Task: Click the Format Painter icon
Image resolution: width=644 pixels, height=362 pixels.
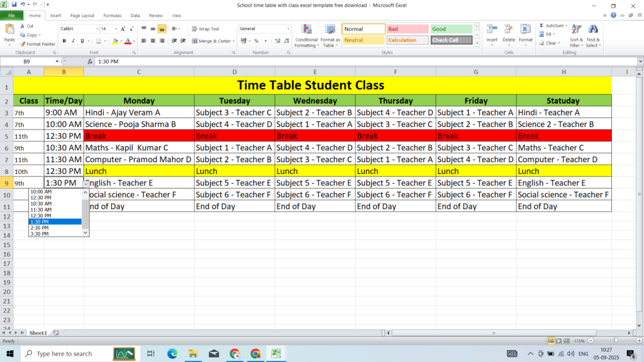Action: [x=23, y=44]
